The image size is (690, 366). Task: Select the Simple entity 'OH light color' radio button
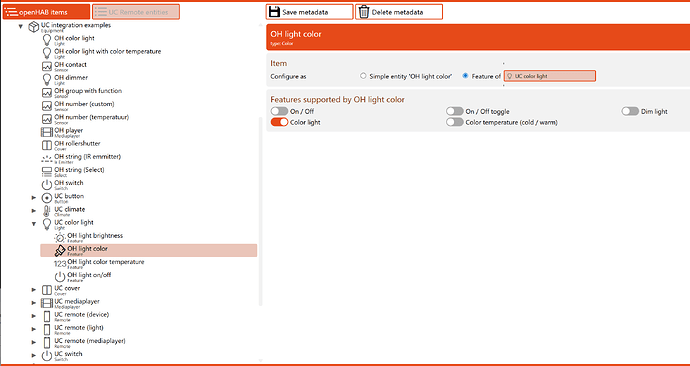point(363,76)
